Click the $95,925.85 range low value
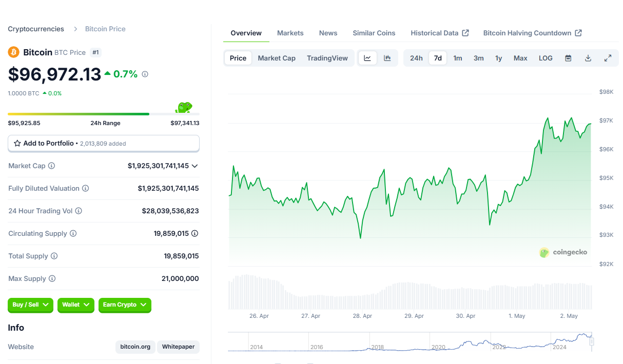Image resolution: width=623 pixels, height=364 pixels. coord(24,123)
